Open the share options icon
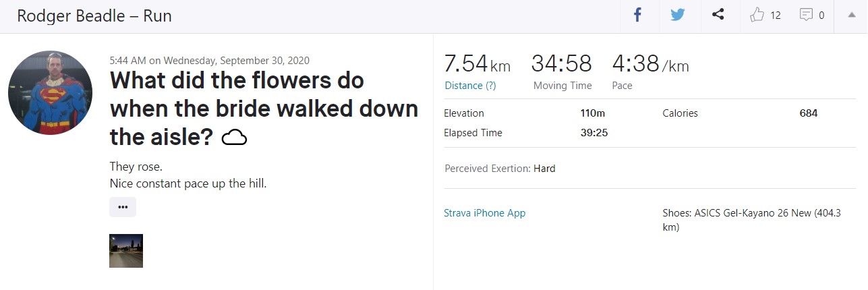The width and height of the screenshot is (868, 290). tap(718, 15)
